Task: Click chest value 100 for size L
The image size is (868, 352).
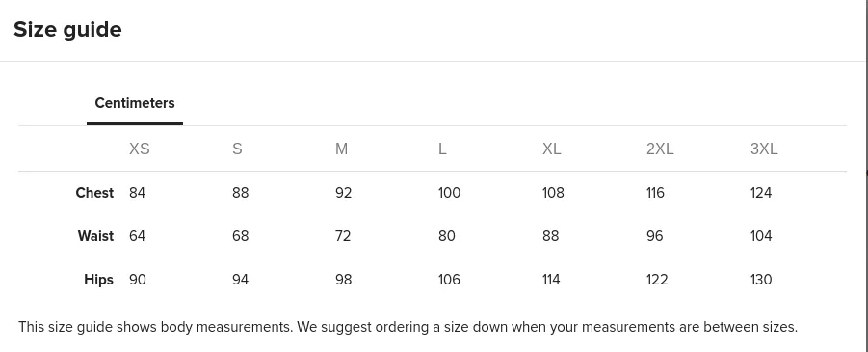Action: (x=449, y=193)
